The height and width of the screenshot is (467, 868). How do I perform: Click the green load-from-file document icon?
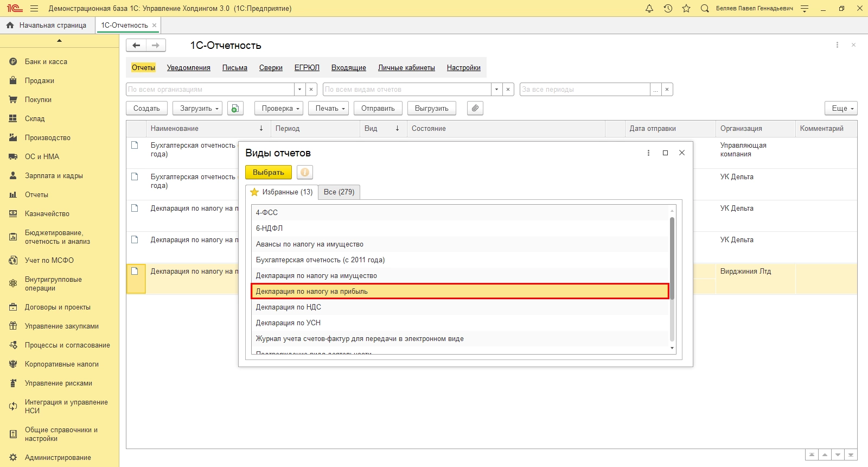pos(235,108)
